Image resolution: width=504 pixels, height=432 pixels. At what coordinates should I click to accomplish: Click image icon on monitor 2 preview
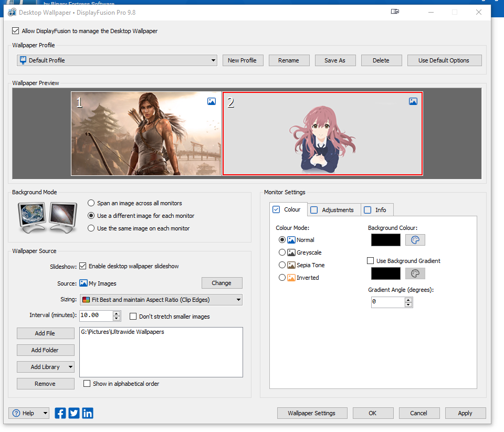pyautogui.click(x=413, y=101)
